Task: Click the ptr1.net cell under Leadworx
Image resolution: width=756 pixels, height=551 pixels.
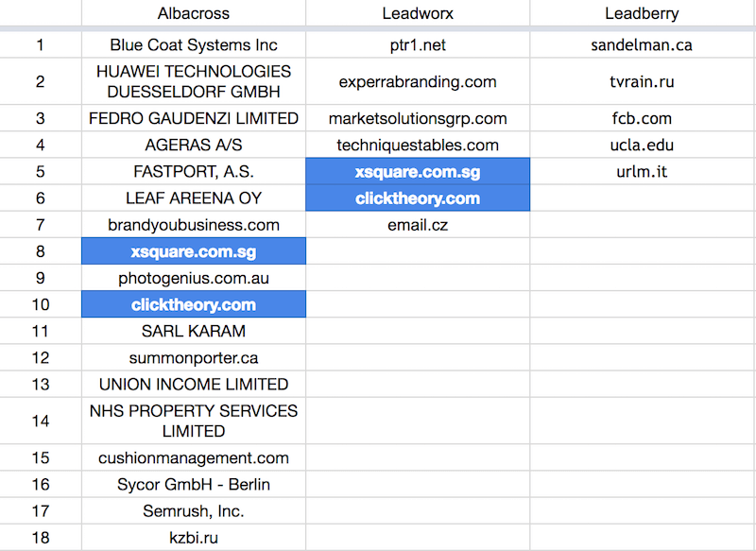Action: click(418, 44)
